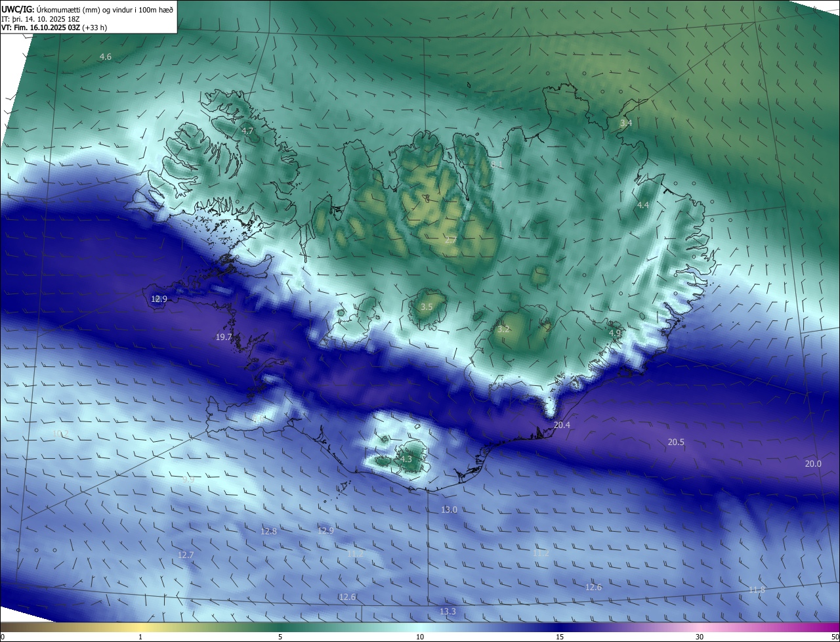The image size is (840, 642).
Task: Click the title text 'Úrkomumætti (mm) og vindur í 100m hæð'
Action: pos(104,9)
